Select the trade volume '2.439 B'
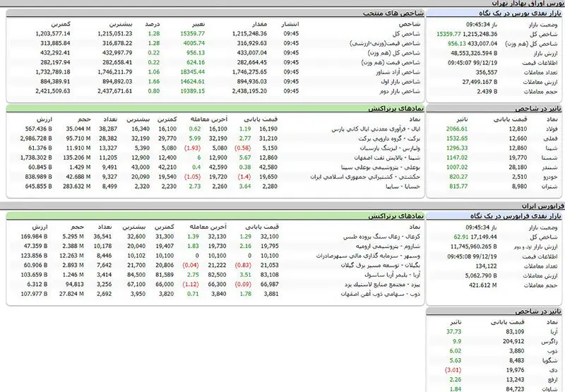Screen dimensions: 565x392 coord(487,92)
